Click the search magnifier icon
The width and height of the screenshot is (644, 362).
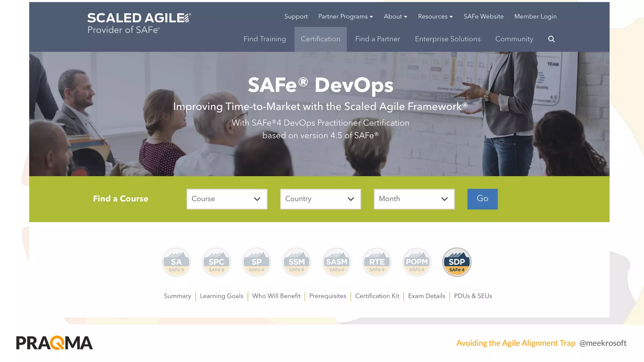551,39
